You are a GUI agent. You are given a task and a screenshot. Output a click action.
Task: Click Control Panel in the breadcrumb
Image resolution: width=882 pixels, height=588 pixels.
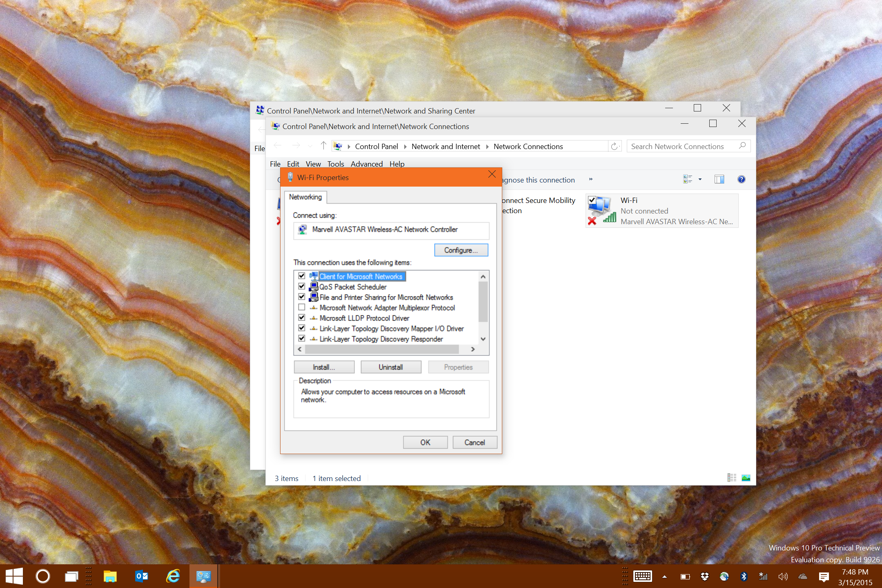coord(376,146)
